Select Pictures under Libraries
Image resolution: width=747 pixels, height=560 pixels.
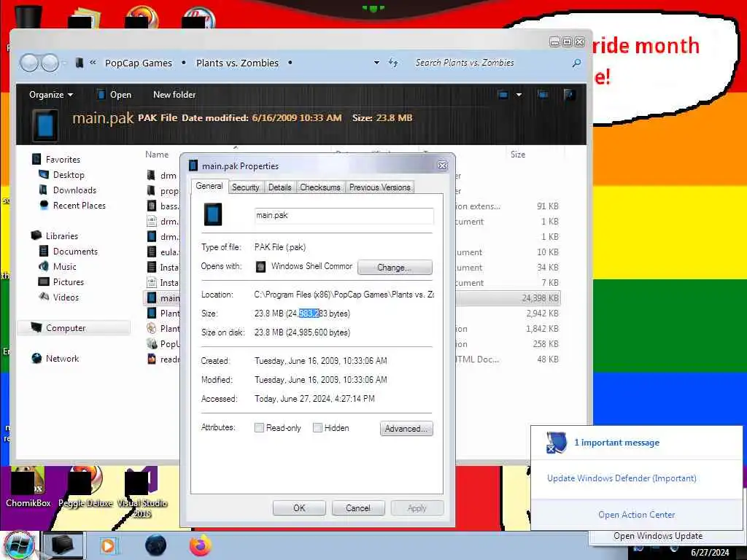(68, 282)
